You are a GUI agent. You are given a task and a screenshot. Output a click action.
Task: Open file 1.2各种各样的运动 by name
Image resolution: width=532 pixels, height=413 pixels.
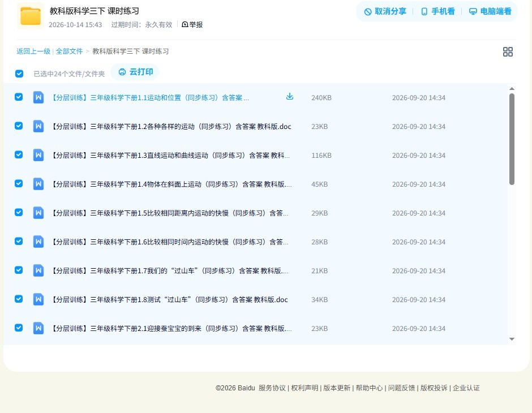[x=171, y=127]
